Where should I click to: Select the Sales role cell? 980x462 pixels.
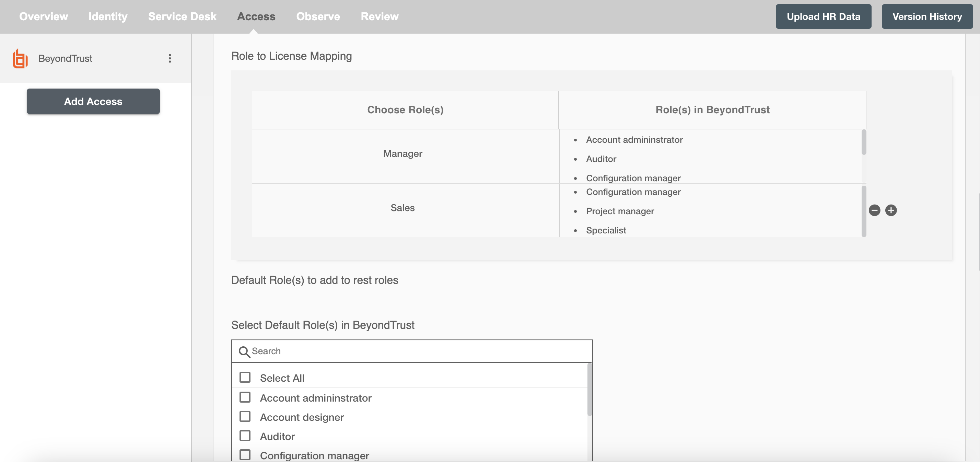click(405, 210)
